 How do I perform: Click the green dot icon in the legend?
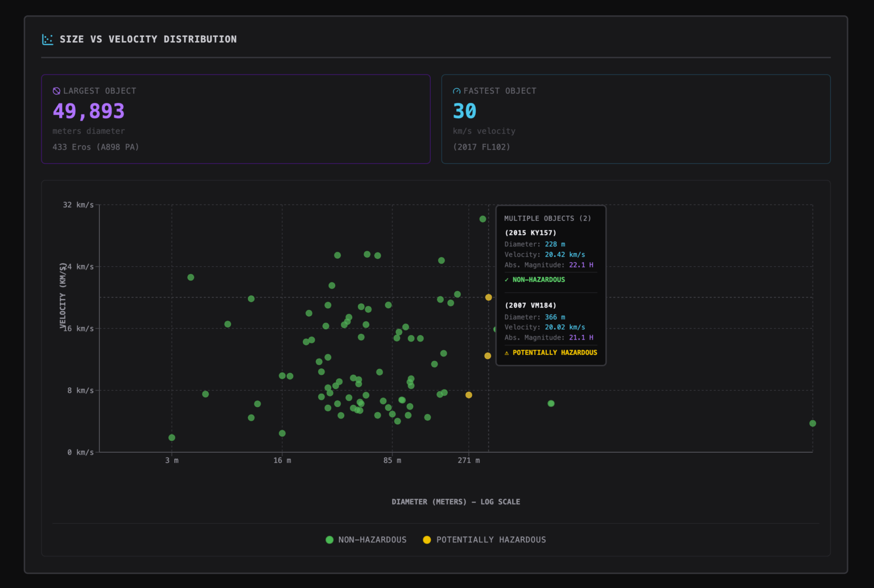[329, 540]
